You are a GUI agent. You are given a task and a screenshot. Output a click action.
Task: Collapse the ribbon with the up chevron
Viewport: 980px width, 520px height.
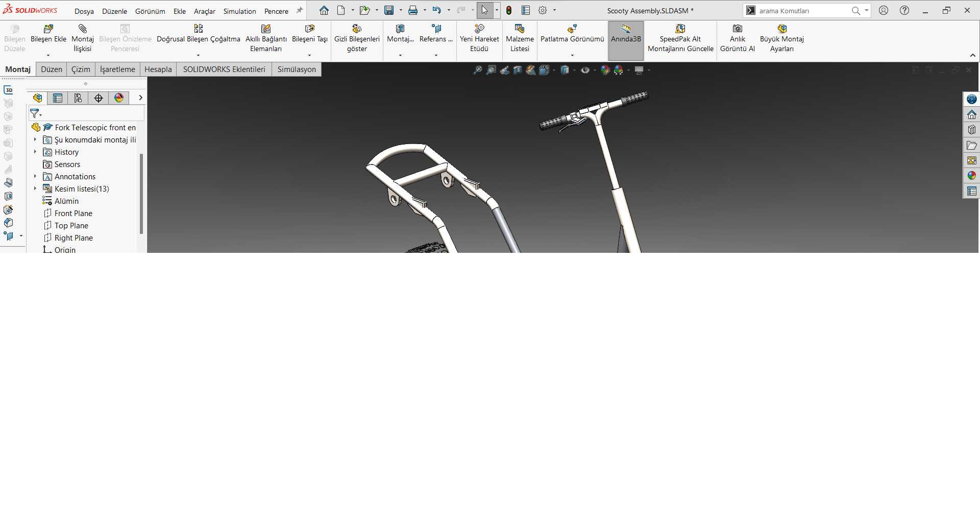tap(973, 55)
